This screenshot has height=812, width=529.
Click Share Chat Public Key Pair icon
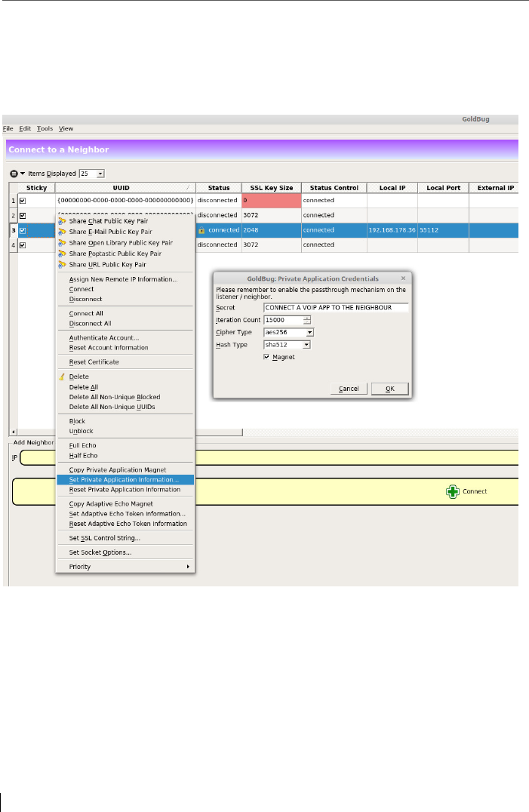[62, 221]
